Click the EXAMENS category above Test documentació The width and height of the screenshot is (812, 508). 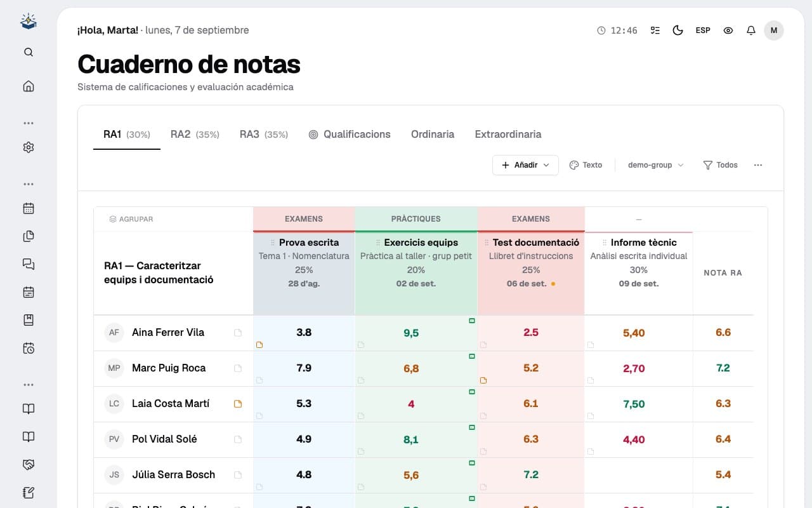click(531, 219)
